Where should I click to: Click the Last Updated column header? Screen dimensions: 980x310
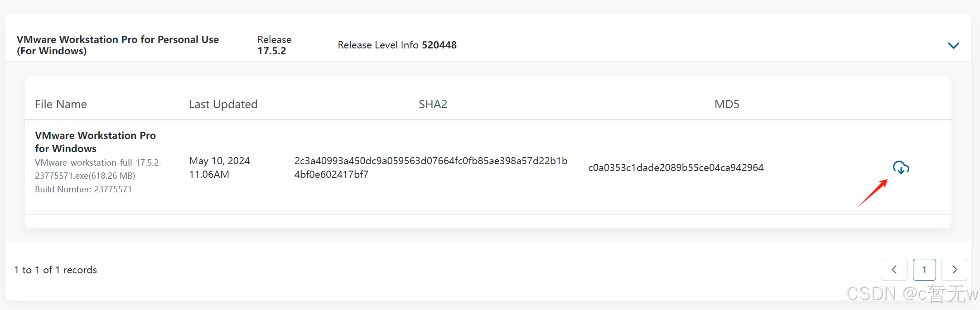point(223,105)
